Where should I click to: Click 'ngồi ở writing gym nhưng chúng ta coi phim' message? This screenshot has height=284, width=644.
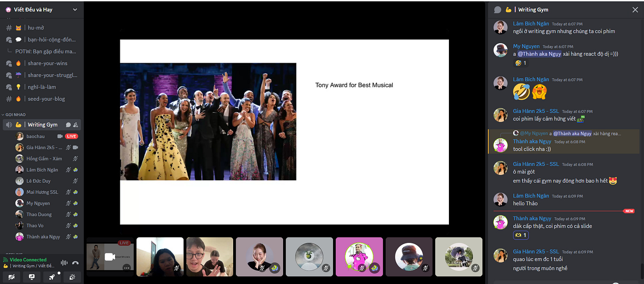click(x=564, y=31)
